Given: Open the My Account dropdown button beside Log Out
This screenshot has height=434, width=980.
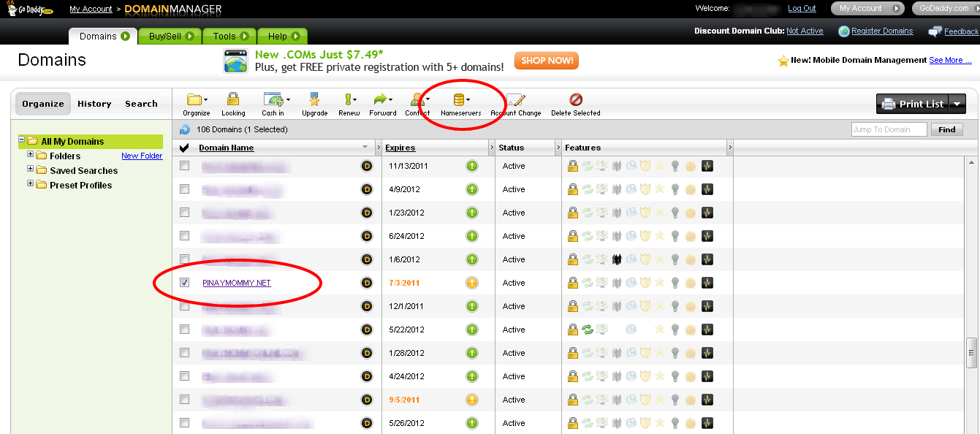Looking at the screenshot, I should coord(867,9).
